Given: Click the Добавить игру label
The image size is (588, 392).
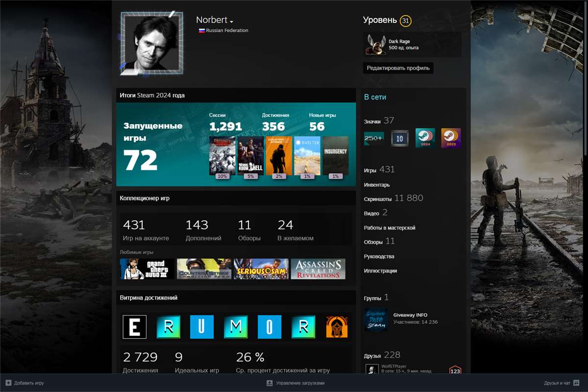Looking at the screenshot, I should [29, 383].
